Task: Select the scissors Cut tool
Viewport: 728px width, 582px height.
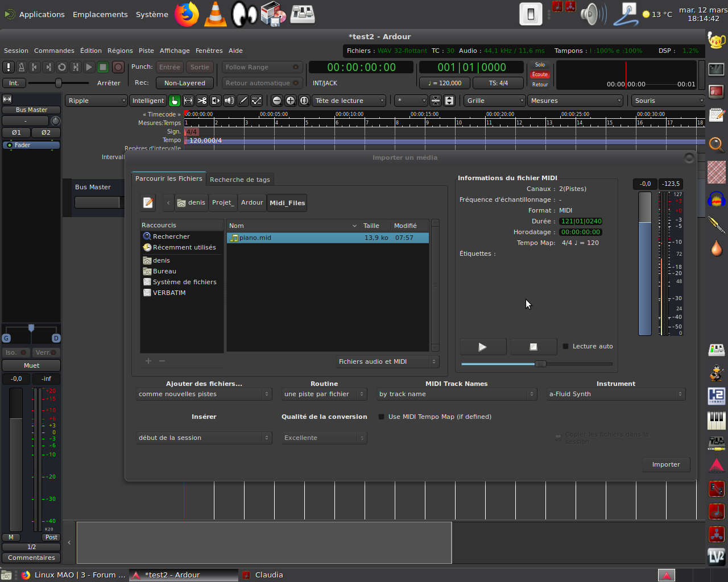Action: 202,101
